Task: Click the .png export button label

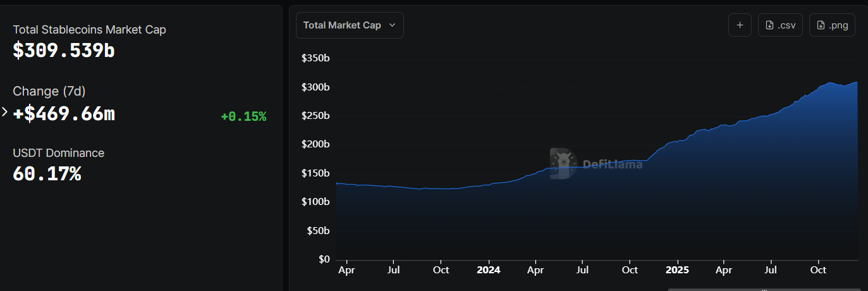Action: [838, 25]
